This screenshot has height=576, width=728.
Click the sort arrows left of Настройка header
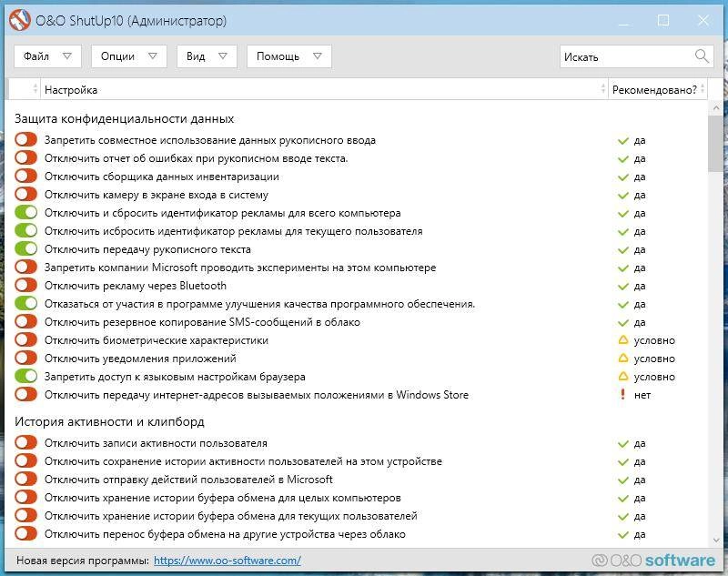pos(35,89)
